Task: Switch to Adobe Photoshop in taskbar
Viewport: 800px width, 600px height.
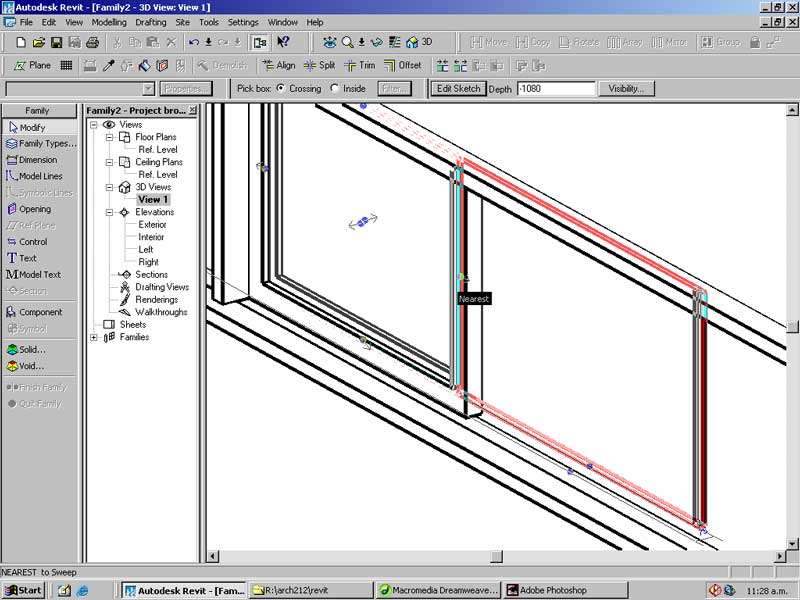Action: click(565, 590)
